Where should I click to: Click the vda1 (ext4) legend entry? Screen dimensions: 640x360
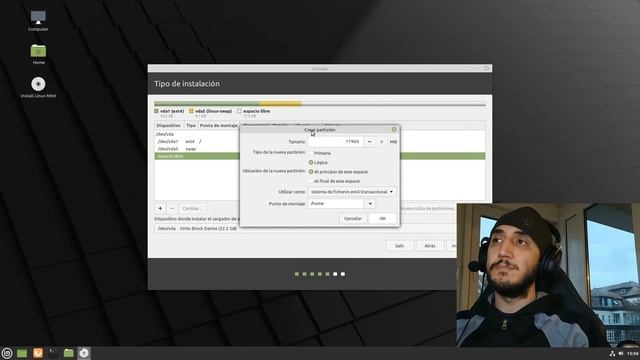(x=169, y=111)
